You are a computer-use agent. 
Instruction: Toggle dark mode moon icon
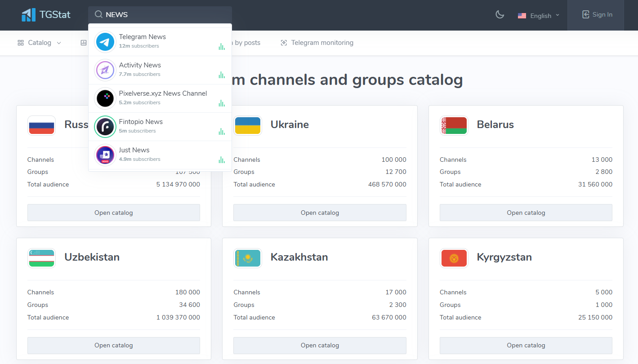[x=500, y=15]
